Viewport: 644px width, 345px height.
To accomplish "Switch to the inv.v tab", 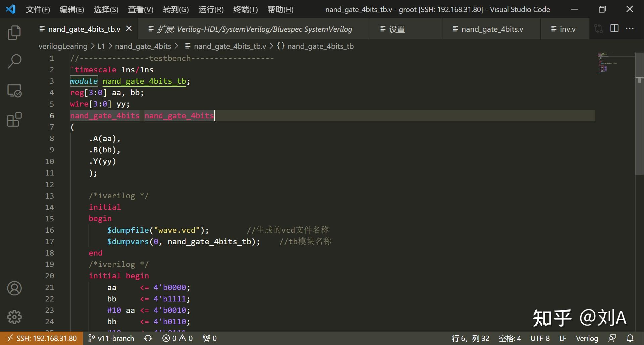I will tap(564, 29).
